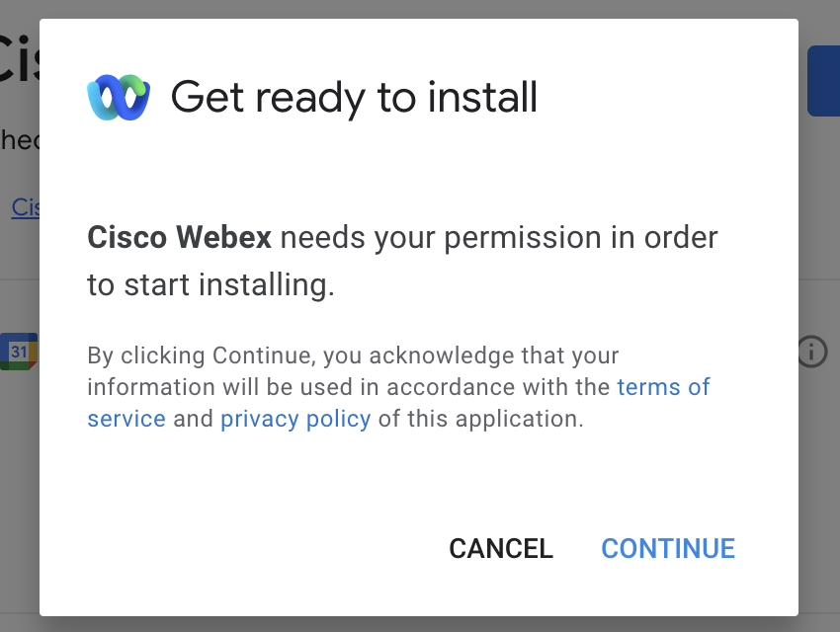840x632 pixels.
Task: View this application's privacy policy
Action: coord(295,419)
